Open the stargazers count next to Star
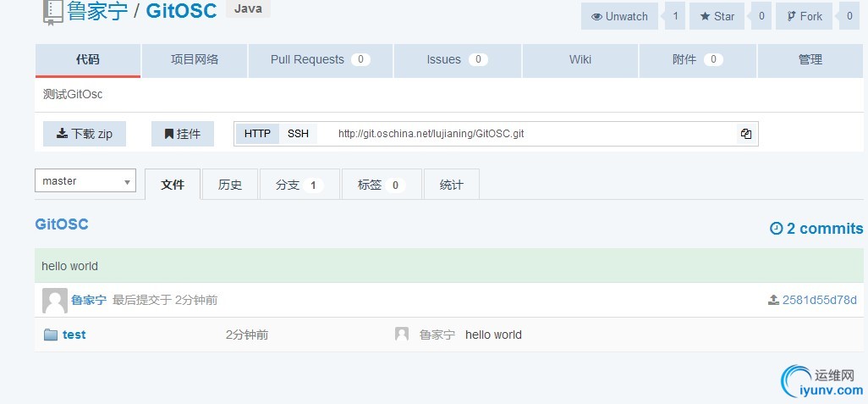This screenshot has width=868, height=404. [761, 16]
